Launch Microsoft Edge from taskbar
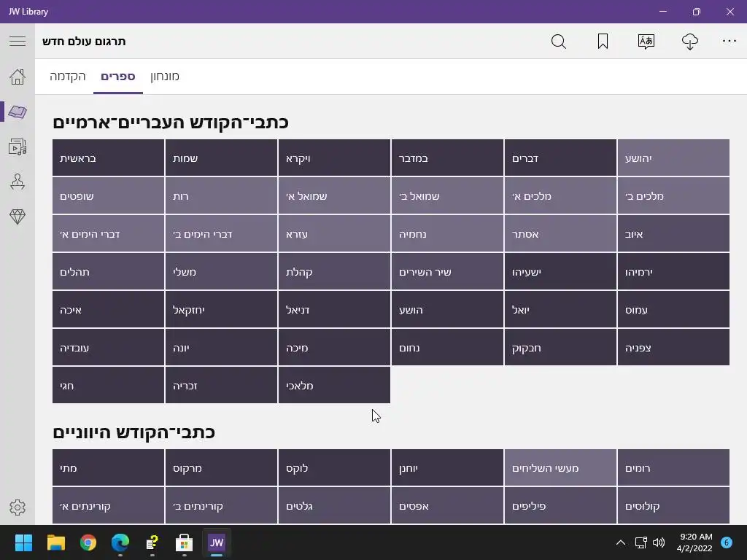 [x=120, y=542]
